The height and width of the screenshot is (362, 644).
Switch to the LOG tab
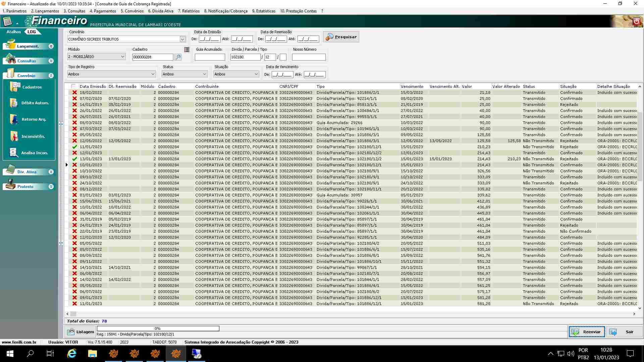point(32,32)
